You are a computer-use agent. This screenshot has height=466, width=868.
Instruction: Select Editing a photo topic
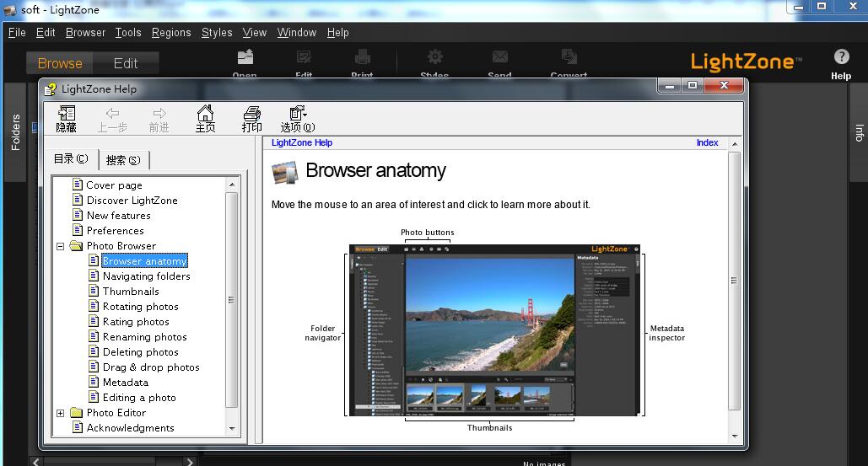click(139, 398)
